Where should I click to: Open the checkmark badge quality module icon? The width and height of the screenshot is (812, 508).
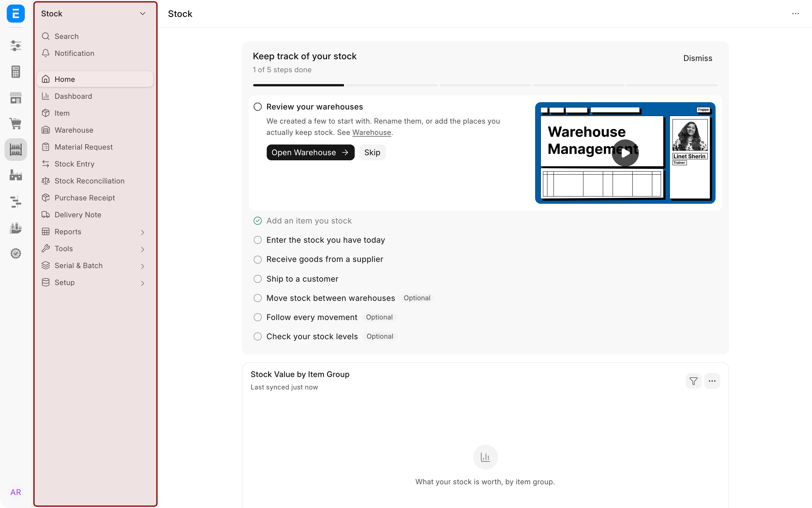pos(16,253)
